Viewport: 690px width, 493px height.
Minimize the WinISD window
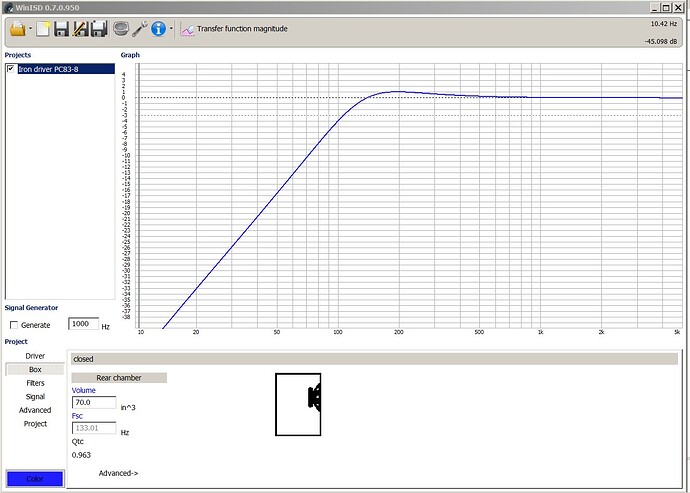click(x=655, y=7)
